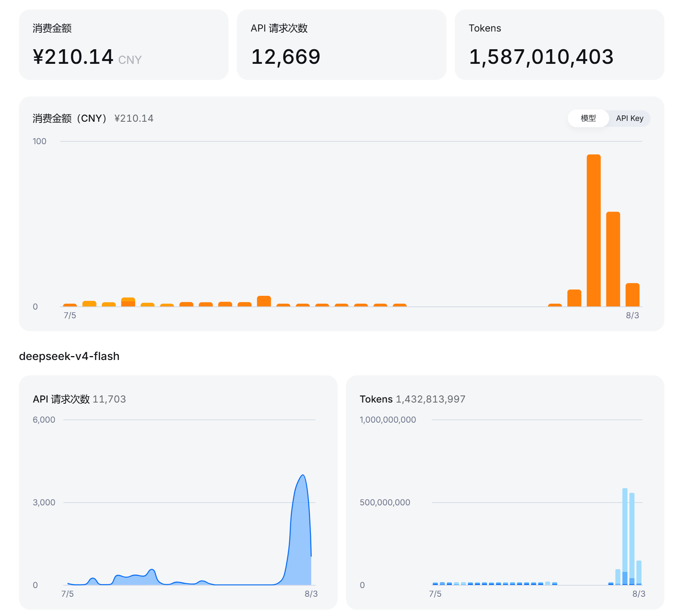
Task: Select the 模型 grouping option
Action: click(588, 118)
